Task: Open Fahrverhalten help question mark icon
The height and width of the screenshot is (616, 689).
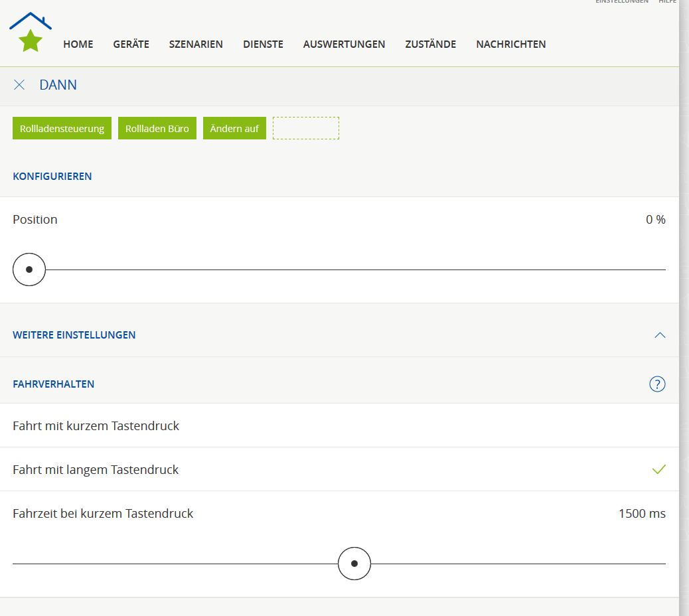Action: click(x=656, y=384)
